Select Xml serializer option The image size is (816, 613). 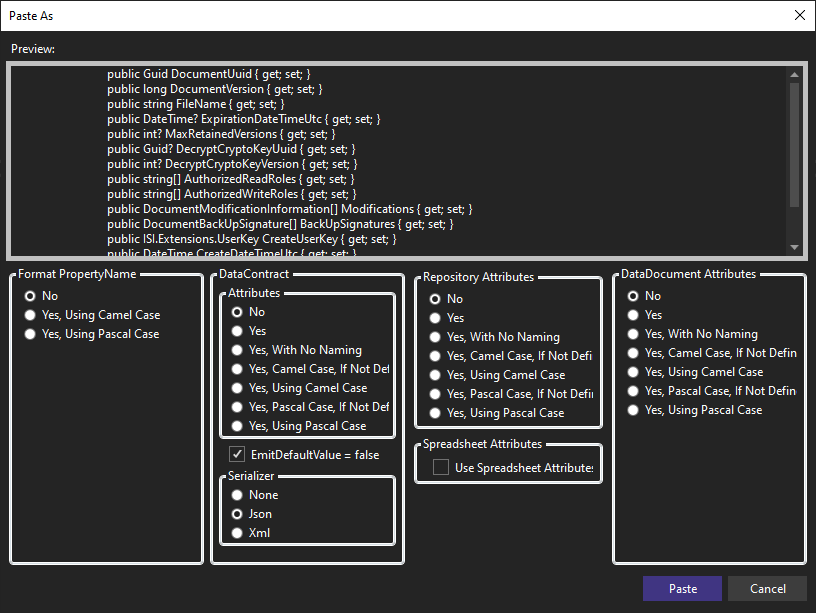click(237, 533)
